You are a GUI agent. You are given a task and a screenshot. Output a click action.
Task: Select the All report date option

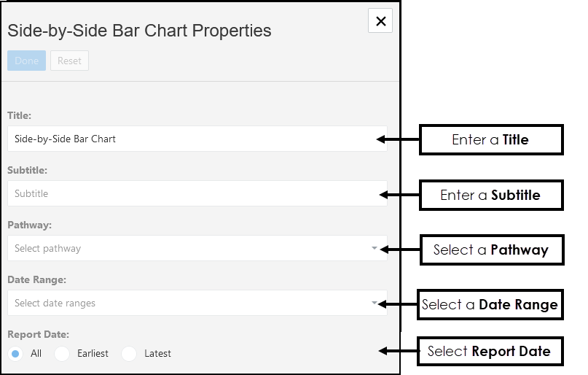[x=15, y=354]
